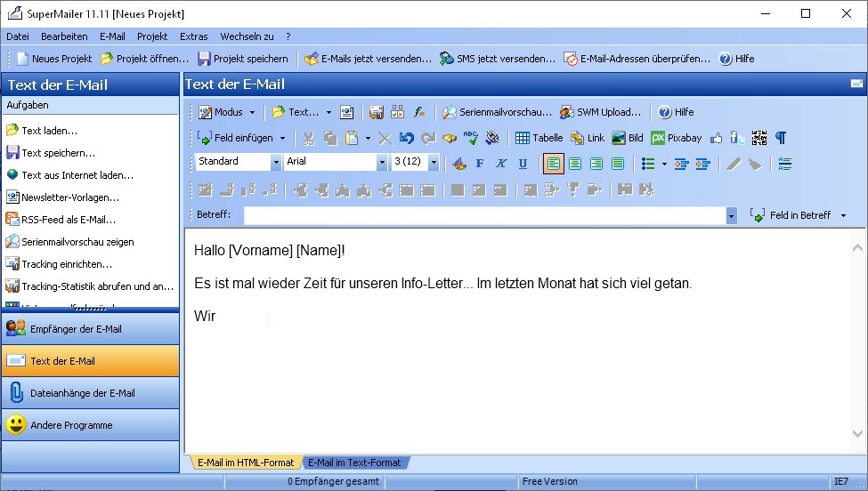Click the Cut scissors icon
Viewport: 868px width, 491px height.
(308, 138)
